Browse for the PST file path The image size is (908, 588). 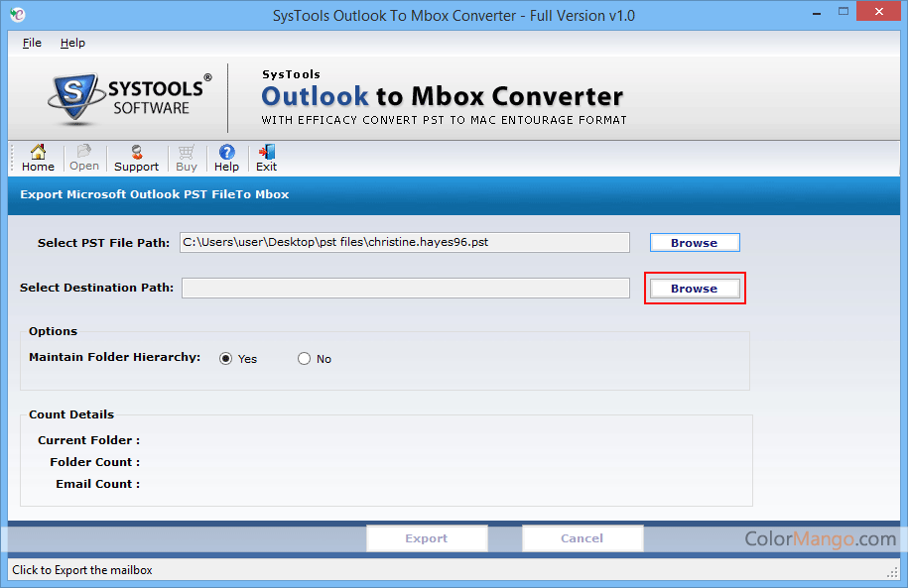pyautogui.click(x=694, y=243)
